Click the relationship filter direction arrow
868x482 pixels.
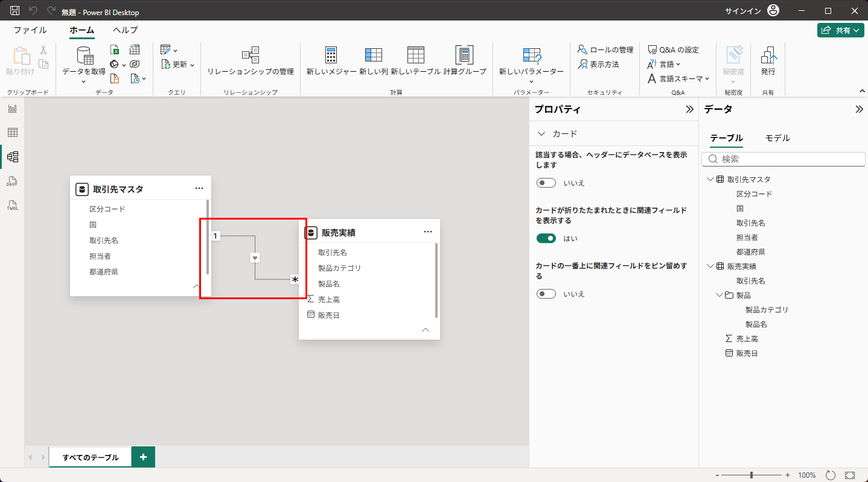255,258
